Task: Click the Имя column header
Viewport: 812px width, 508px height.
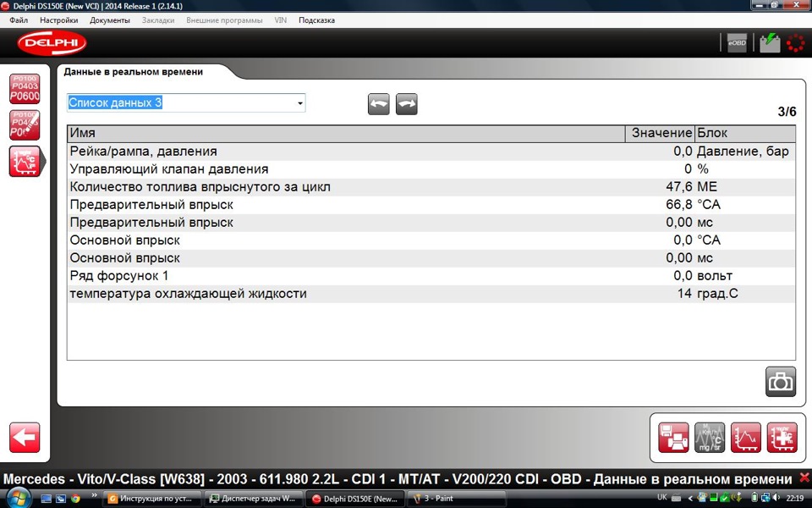Action: [x=347, y=133]
